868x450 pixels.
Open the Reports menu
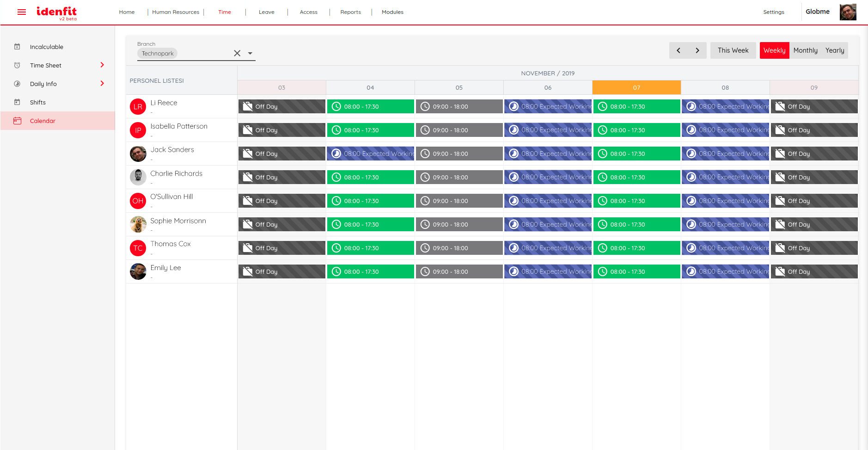pyautogui.click(x=351, y=12)
